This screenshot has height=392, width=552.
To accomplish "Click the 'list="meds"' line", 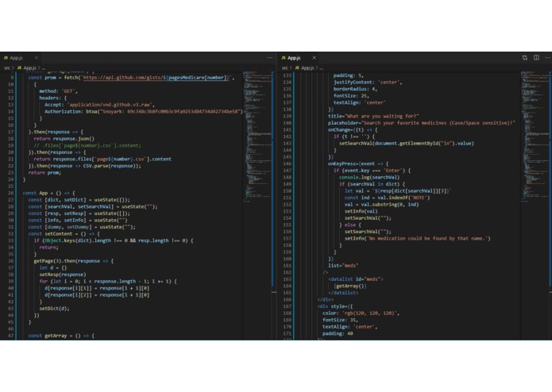I will [343, 266].
